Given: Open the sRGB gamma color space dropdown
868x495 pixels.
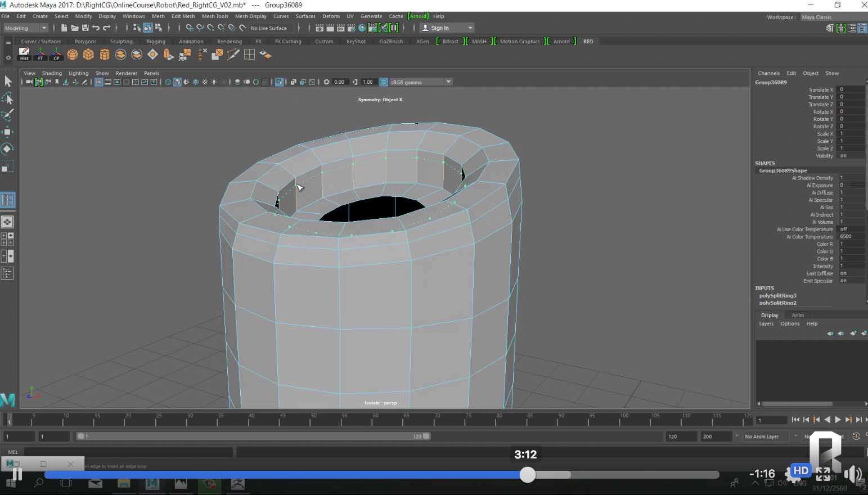Looking at the screenshot, I should 420,82.
